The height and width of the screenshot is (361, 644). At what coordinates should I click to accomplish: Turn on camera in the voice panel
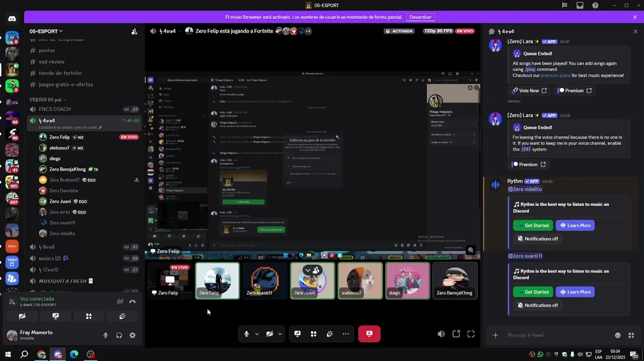(x=22, y=316)
